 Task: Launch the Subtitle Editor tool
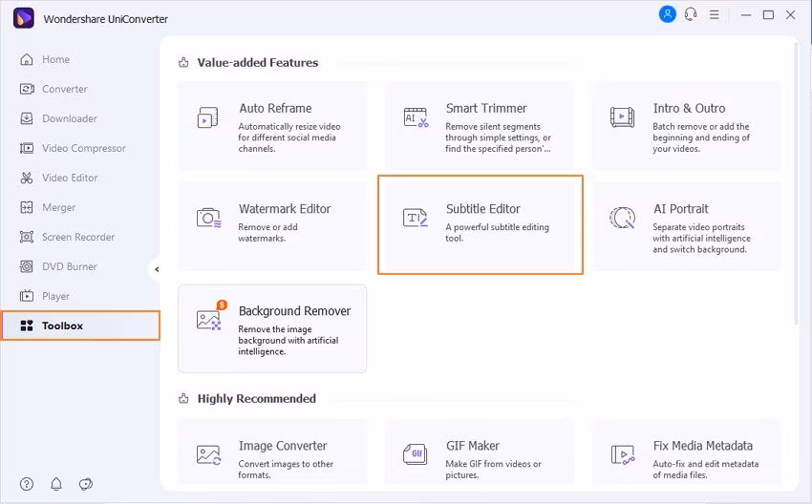(480, 223)
